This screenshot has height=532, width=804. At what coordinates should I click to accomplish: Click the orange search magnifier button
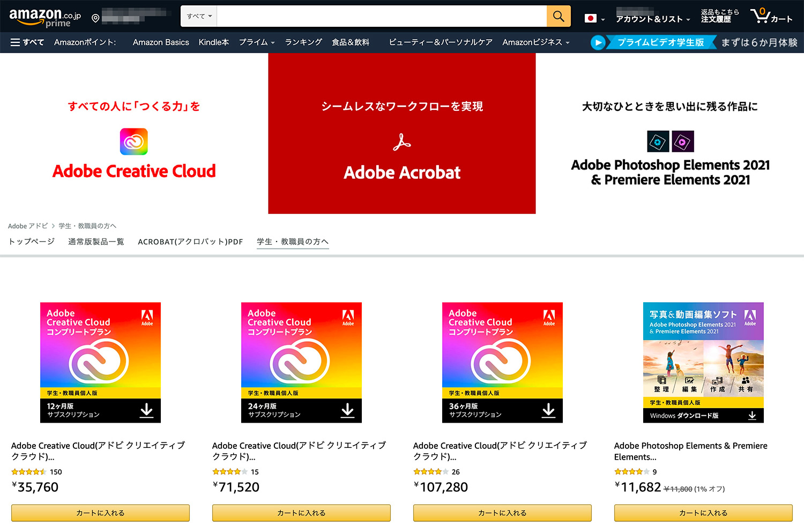(x=559, y=16)
